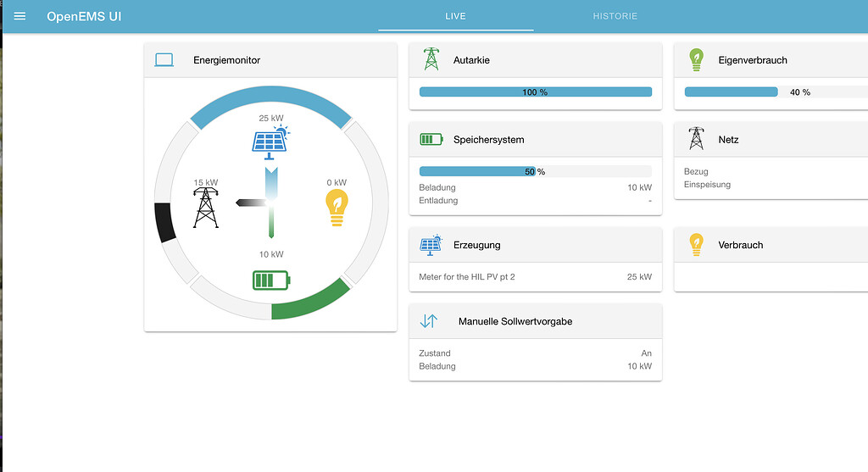Click the black grid arc segment
This screenshot has width=868, height=472.
coord(164,223)
